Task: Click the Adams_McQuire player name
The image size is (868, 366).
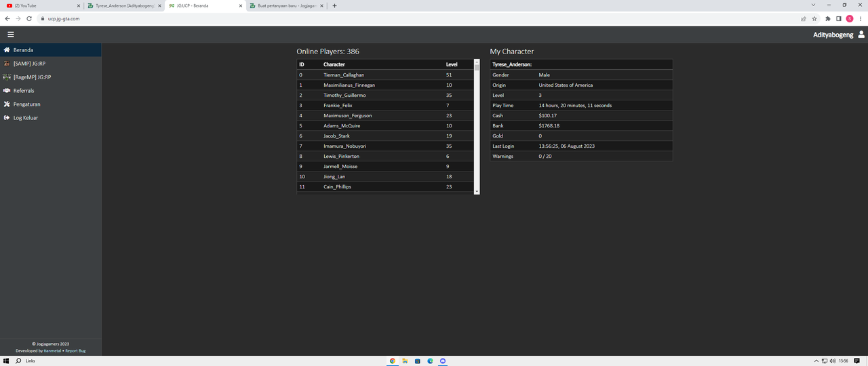Action: (x=342, y=125)
